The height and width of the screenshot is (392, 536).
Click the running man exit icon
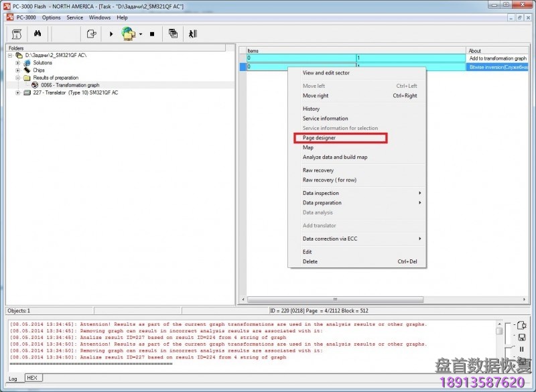coord(193,34)
